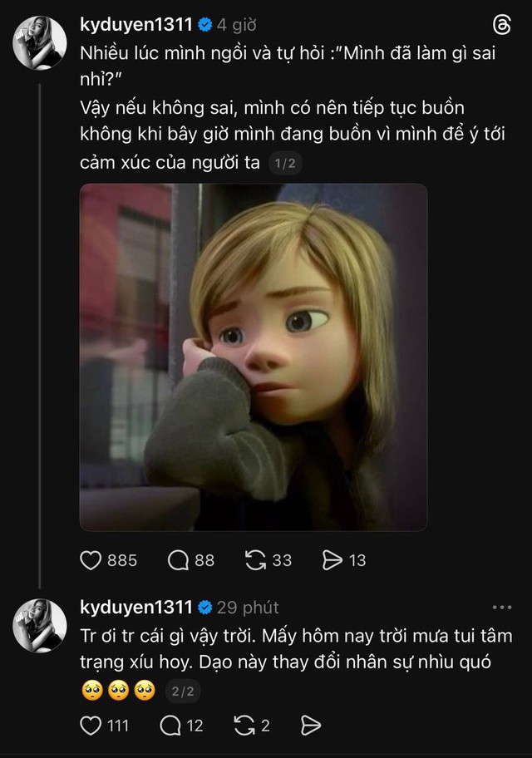This screenshot has height=758, width=532.
Task: Click the Threads logo icon
Action: [501, 24]
